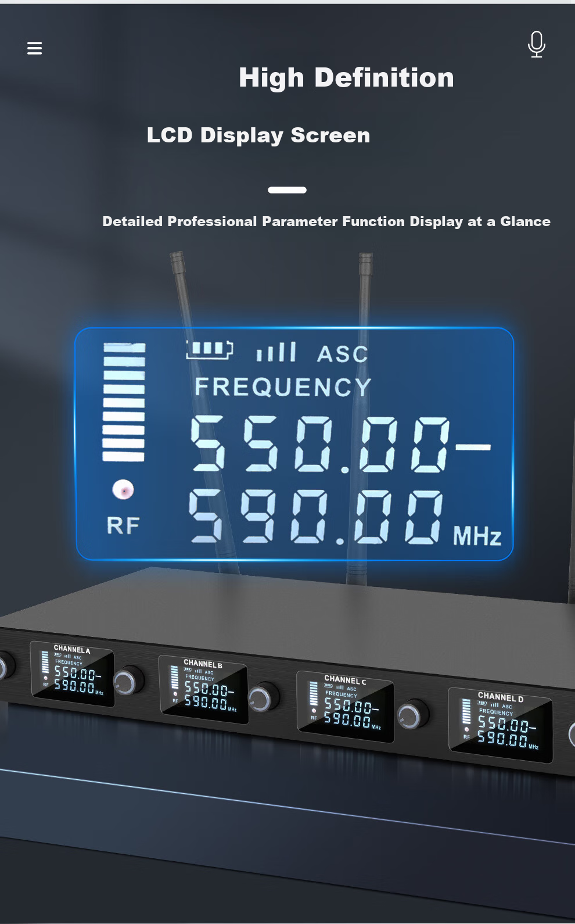Click the "ASC" label in large LCD

click(343, 354)
